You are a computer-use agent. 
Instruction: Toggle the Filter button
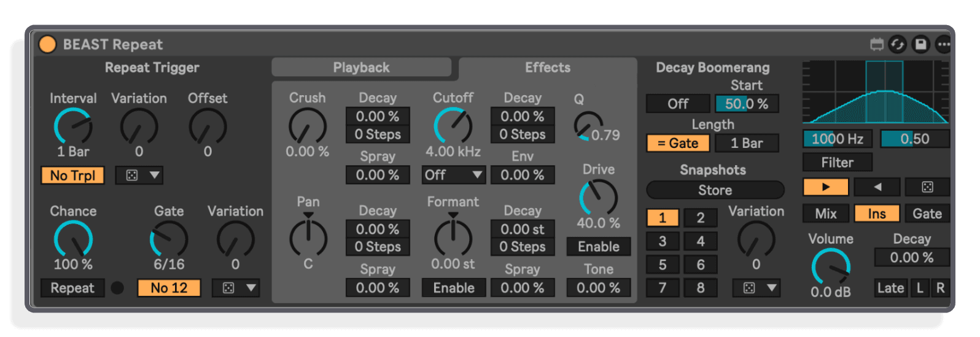pos(838,163)
